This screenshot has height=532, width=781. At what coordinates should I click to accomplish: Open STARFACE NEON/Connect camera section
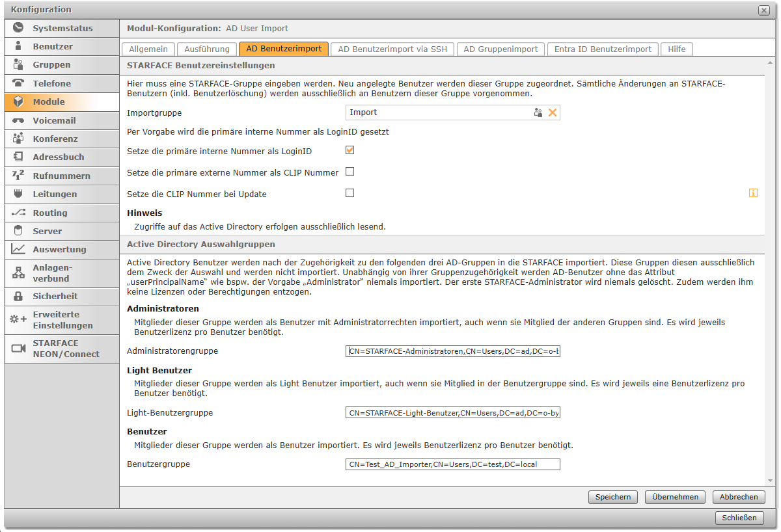tap(18, 349)
